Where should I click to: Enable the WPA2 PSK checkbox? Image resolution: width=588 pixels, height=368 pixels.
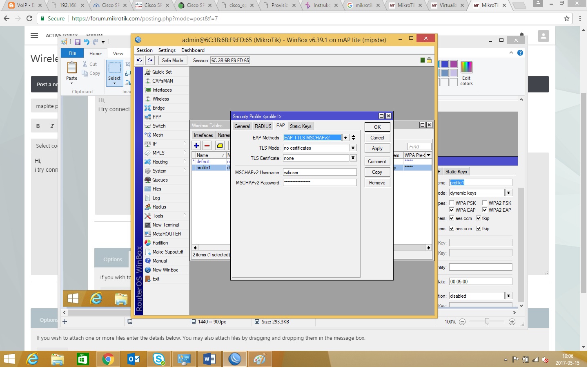(485, 203)
